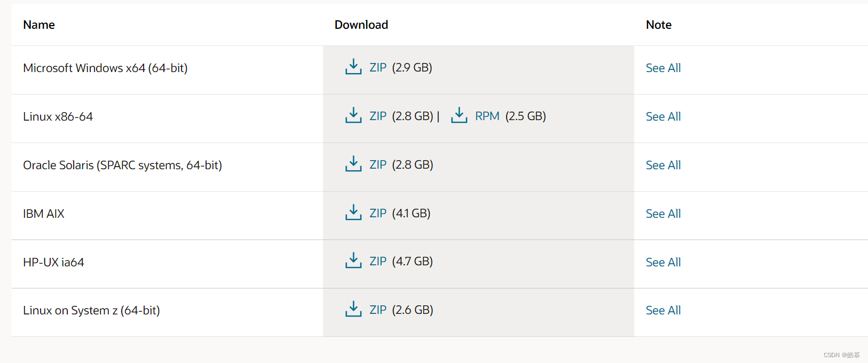Download the Linux x86-64 RPM link

click(x=487, y=116)
